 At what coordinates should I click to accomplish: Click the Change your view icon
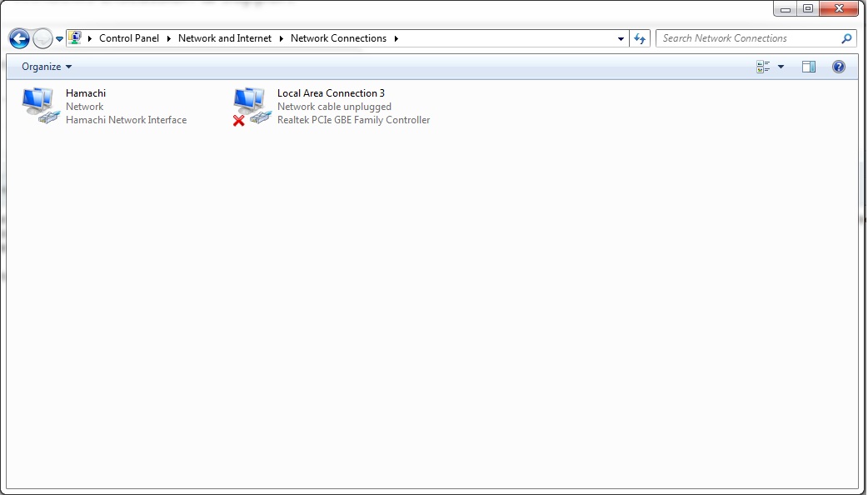764,67
